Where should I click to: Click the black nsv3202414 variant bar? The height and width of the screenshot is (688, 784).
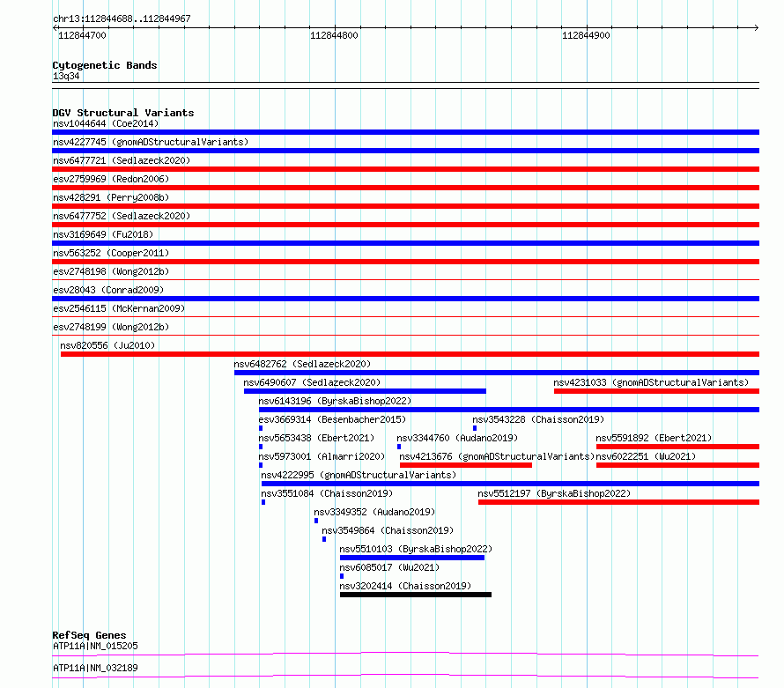(416, 595)
